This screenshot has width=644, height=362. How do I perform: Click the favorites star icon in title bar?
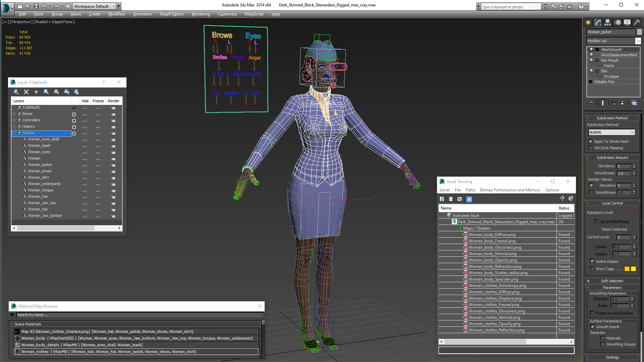coord(569,6)
